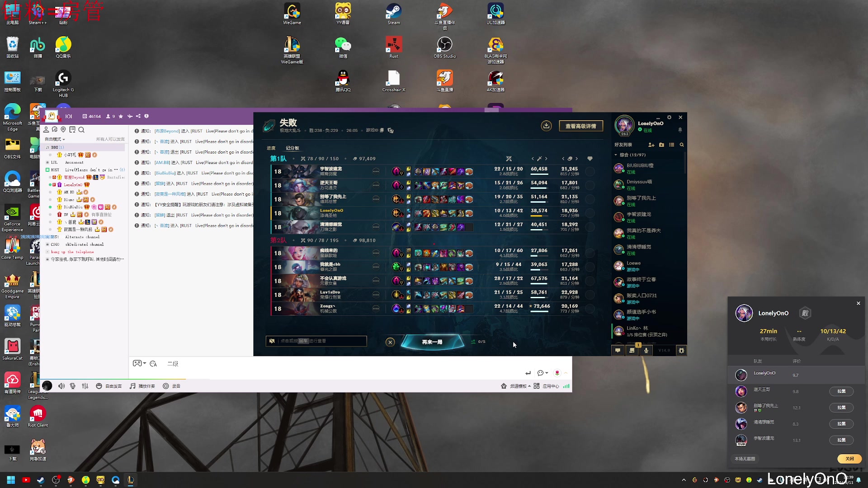Search YY channel with magnifier icon
The image size is (868, 488).
tap(81, 130)
